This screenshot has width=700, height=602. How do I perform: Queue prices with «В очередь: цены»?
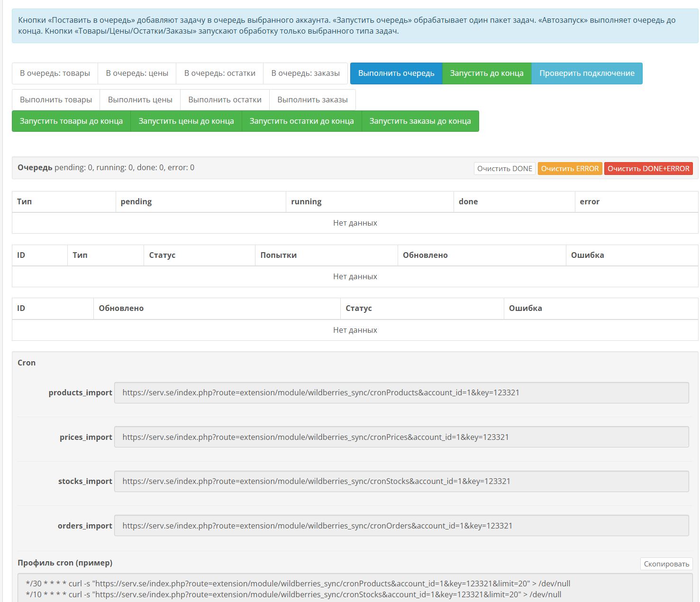point(137,73)
